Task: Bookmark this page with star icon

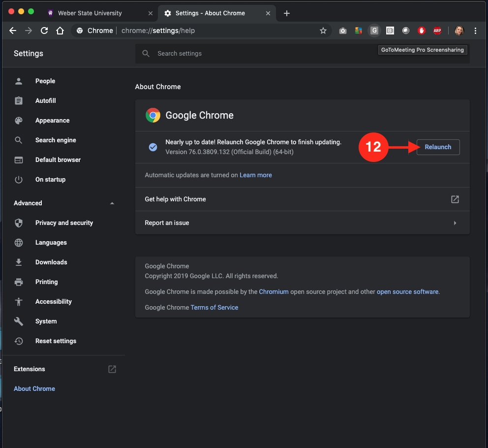Action: tap(323, 31)
